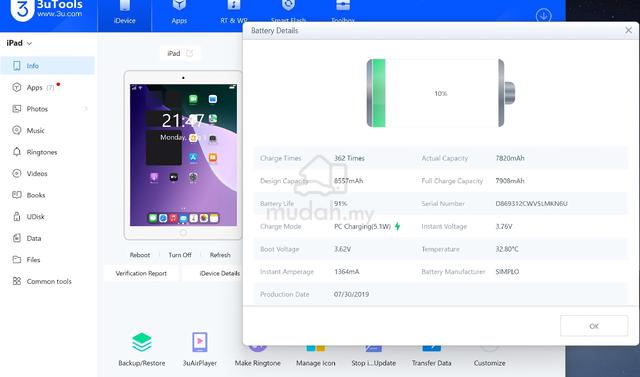Click the '1364mA' instant amperage value

click(x=347, y=272)
